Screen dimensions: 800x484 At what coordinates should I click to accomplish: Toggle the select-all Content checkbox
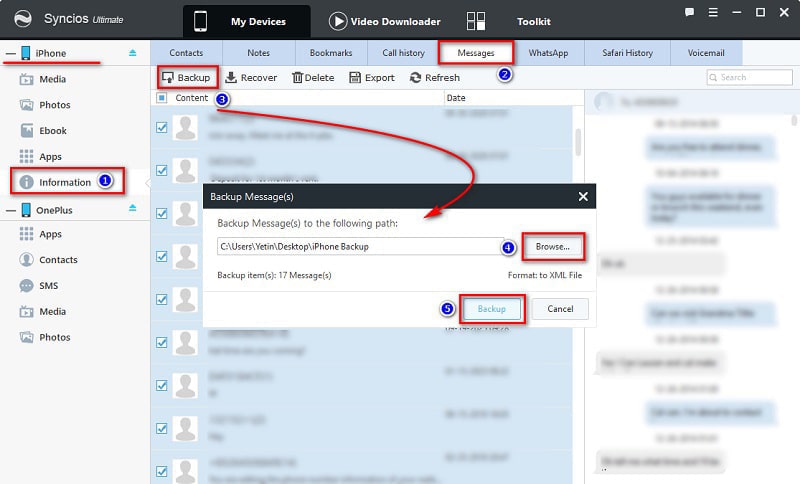[x=162, y=97]
